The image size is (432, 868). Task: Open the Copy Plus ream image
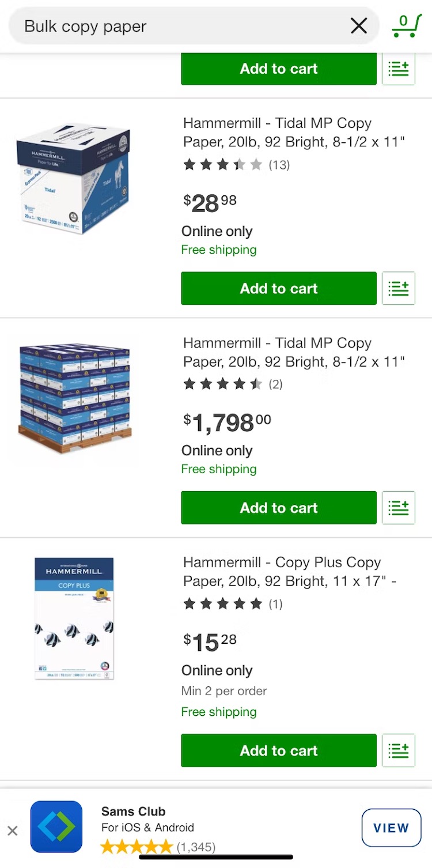click(x=74, y=618)
